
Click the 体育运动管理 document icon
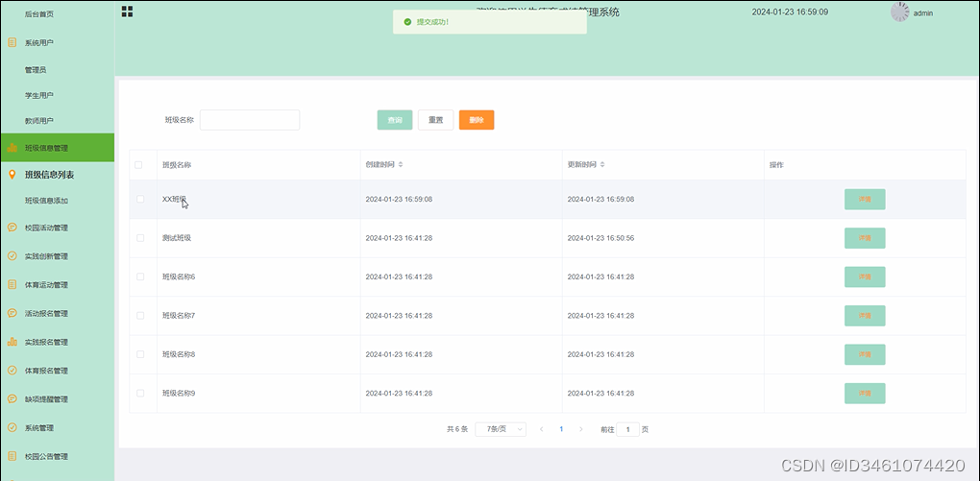click(12, 284)
